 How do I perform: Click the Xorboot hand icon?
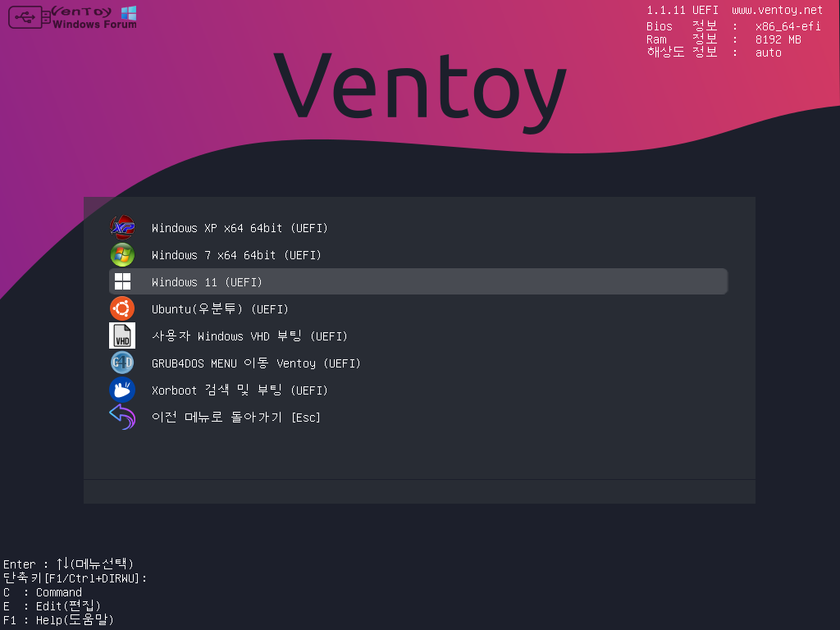[122, 390]
